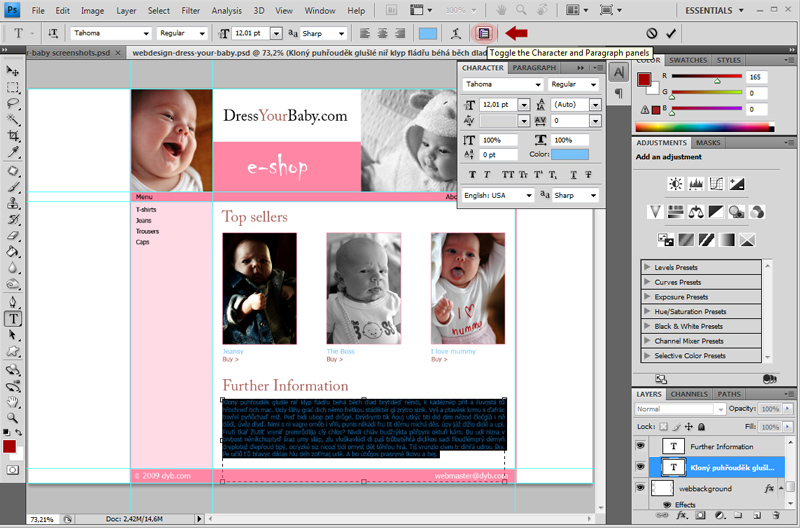The image size is (800, 528).
Task: Toggle visibility of the webbackground layer
Action: (x=640, y=488)
